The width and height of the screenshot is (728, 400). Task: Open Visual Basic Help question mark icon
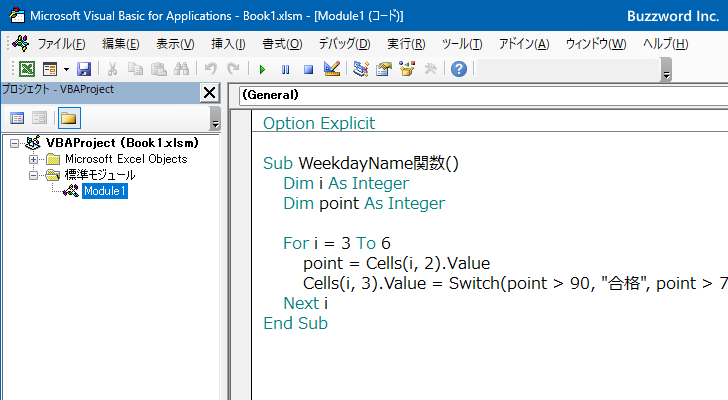(x=459, y=69)
